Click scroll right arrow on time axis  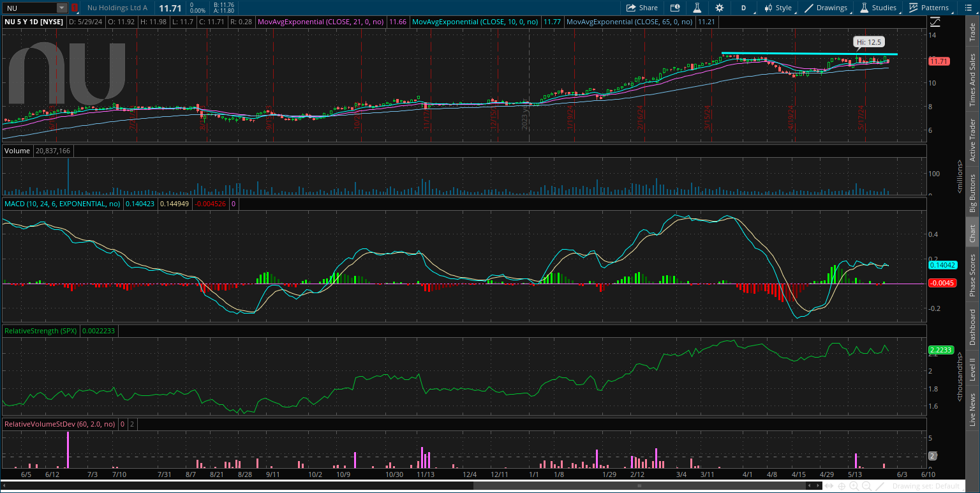[818, 485]
